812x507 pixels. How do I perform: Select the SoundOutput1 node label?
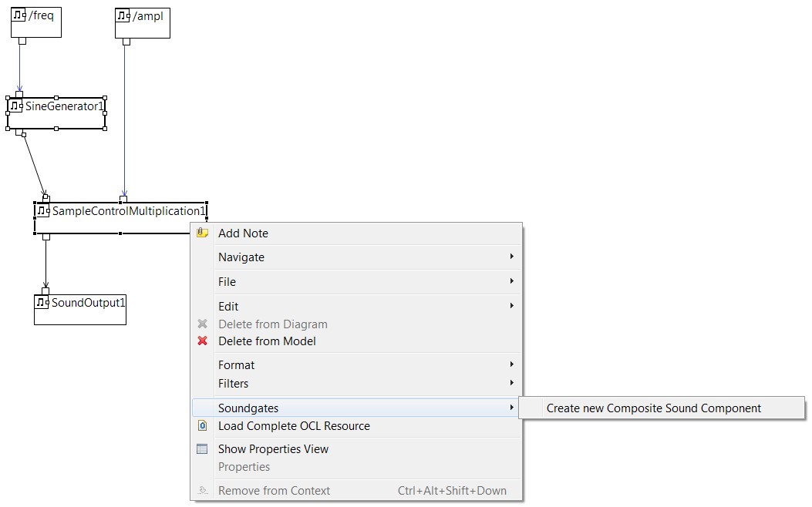pyautogui.click(x=88, y=303)
